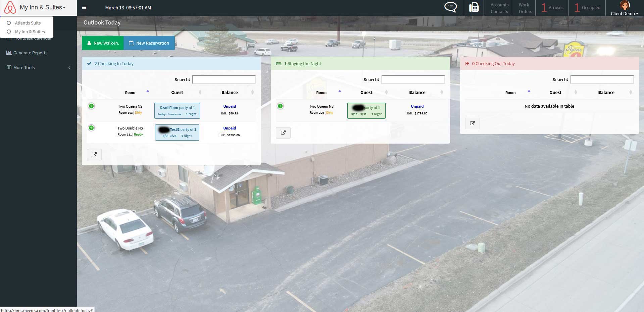Click the Dirty status of Room 206
Viewport: 644px width, 312px height.
point(330,113)
